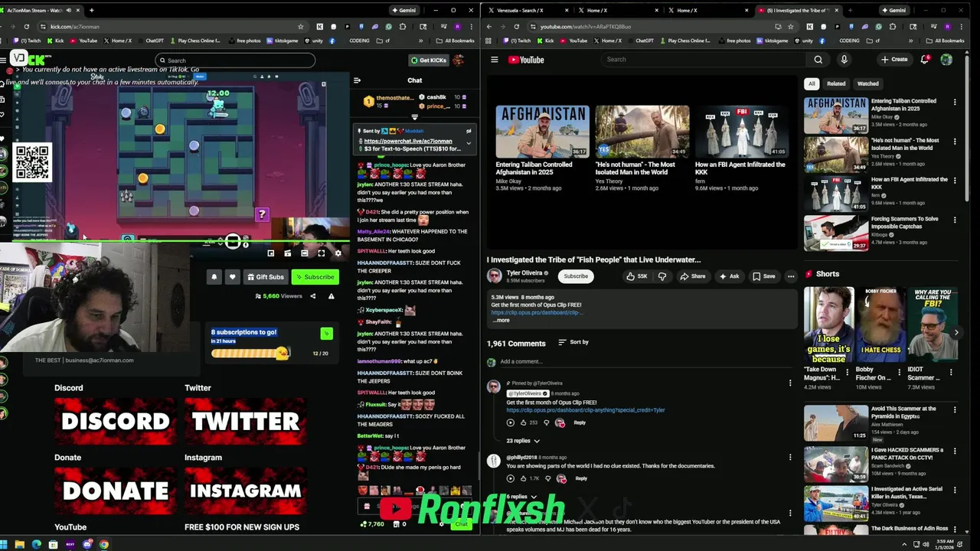The image size is (980, 551).
Task: Expand 23 replies on pinned comment
Action: coord(523,441)
